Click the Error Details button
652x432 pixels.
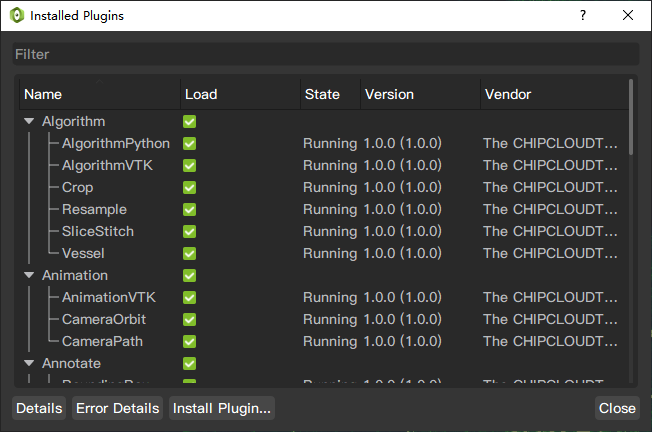pos(118,408)
